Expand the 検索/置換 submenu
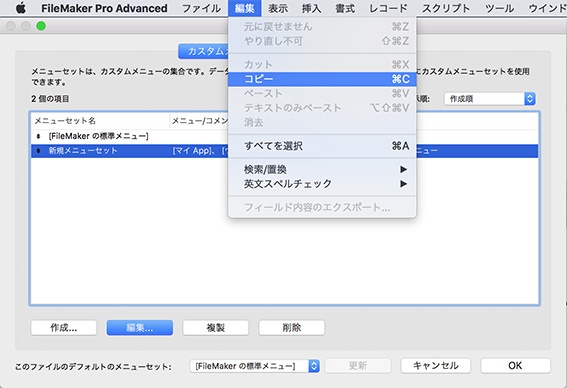The image size is (567, 388). 322,169
